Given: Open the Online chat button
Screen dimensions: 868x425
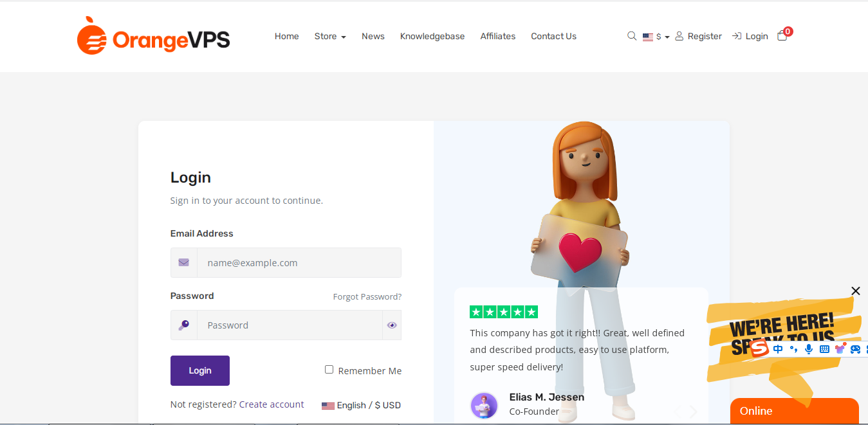Looking at the screenshot, I should [795, 411].
